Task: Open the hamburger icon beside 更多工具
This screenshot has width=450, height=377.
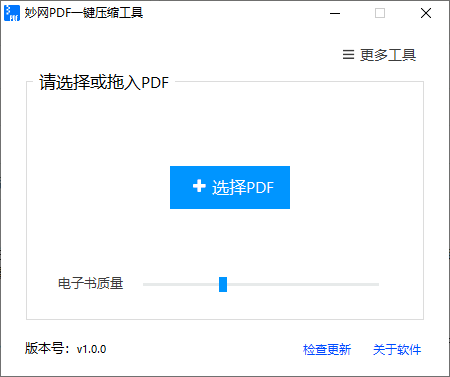Action: 348,55
